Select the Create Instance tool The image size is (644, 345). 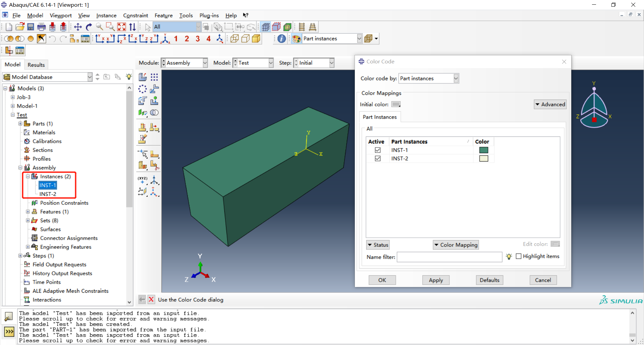(143, 77)
